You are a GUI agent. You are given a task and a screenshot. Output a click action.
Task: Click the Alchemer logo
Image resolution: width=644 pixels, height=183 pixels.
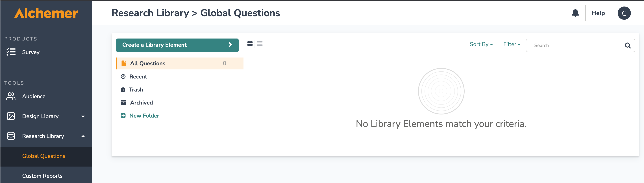click(46, 13)
